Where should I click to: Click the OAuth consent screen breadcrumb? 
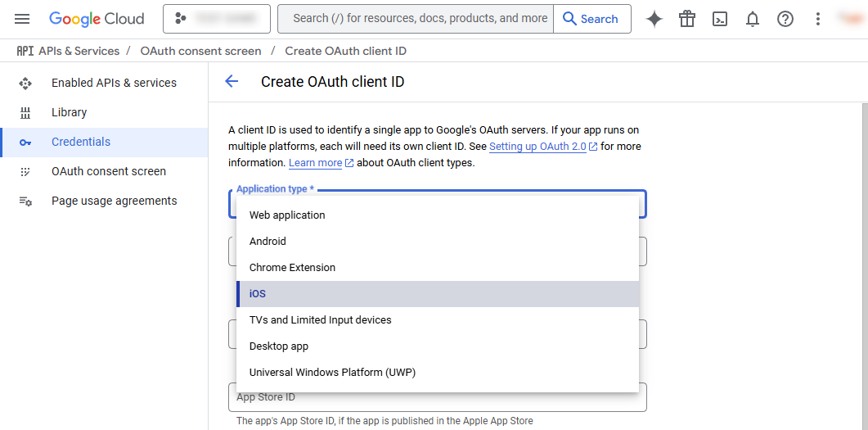point(200,51)
